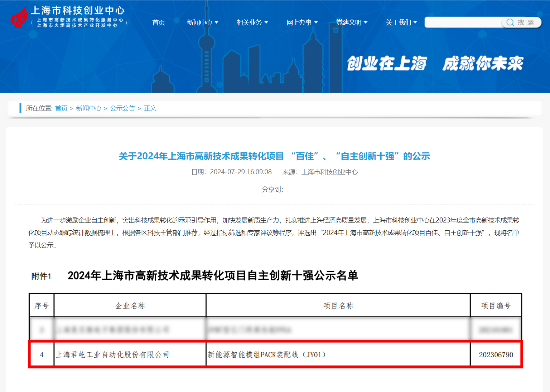
Task: Expand the 新闻中心 dropdown in top navigation
Action: coord(202,23)
